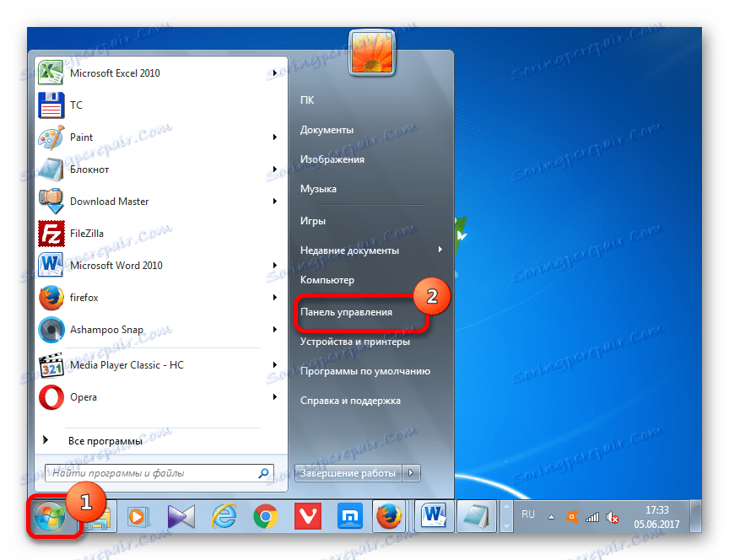Open shutdown options arrow next to Завершение работы
This screenshot has width=729, height=560.
(x=411, y=473)
